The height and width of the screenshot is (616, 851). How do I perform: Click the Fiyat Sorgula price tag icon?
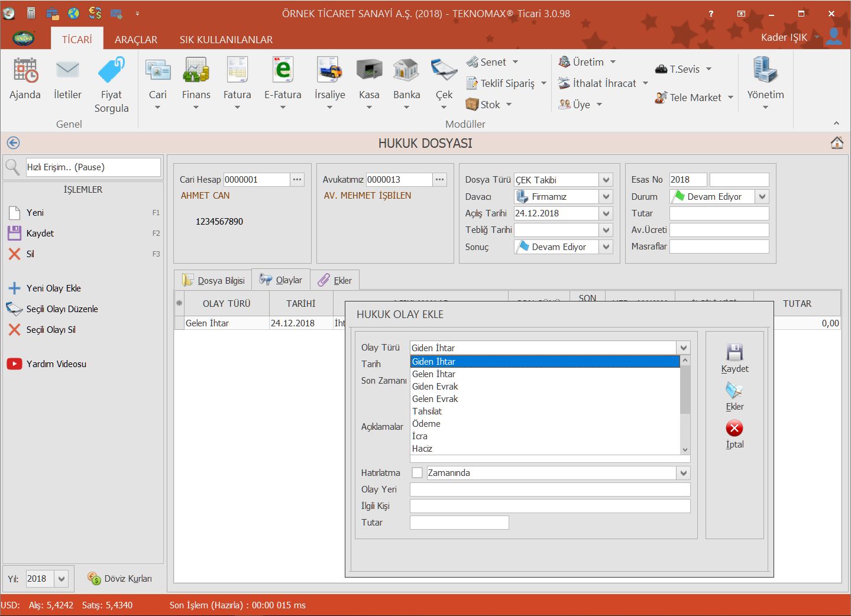click(x=111, y=70)
